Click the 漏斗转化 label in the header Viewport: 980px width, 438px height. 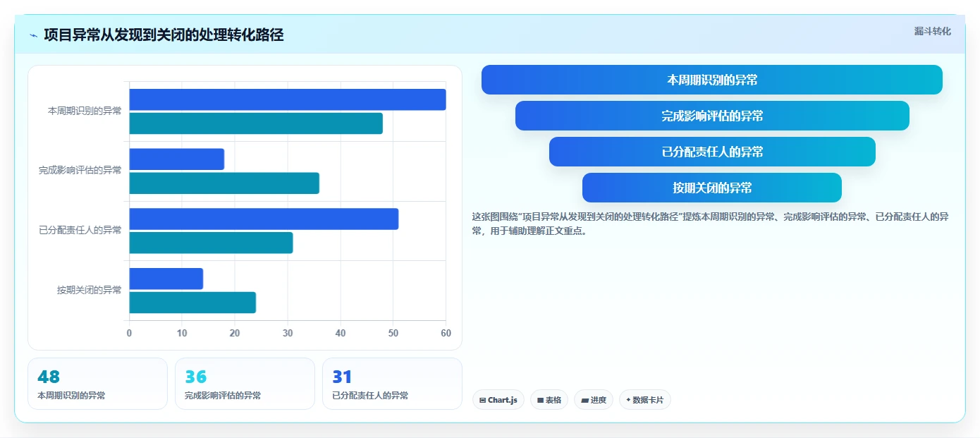[x=932, y=31]
